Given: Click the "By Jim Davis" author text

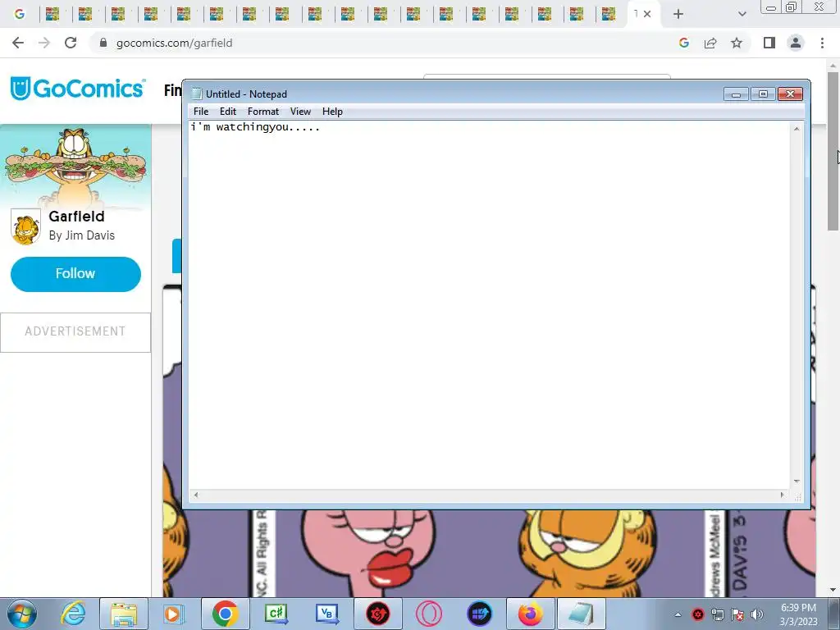Looking at the screenshot, I should (81, 235).
